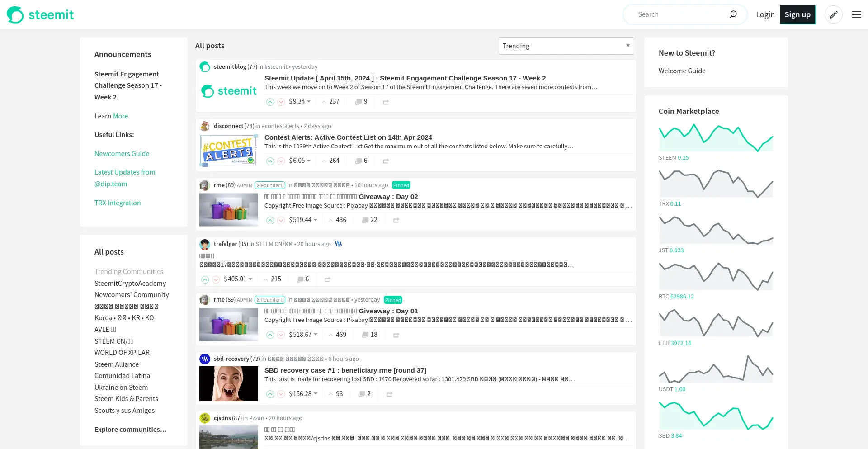Open the Newcomers Guide link
Image resolution: width=868 pixels, height=449 pixels.
tap(122, 154)
